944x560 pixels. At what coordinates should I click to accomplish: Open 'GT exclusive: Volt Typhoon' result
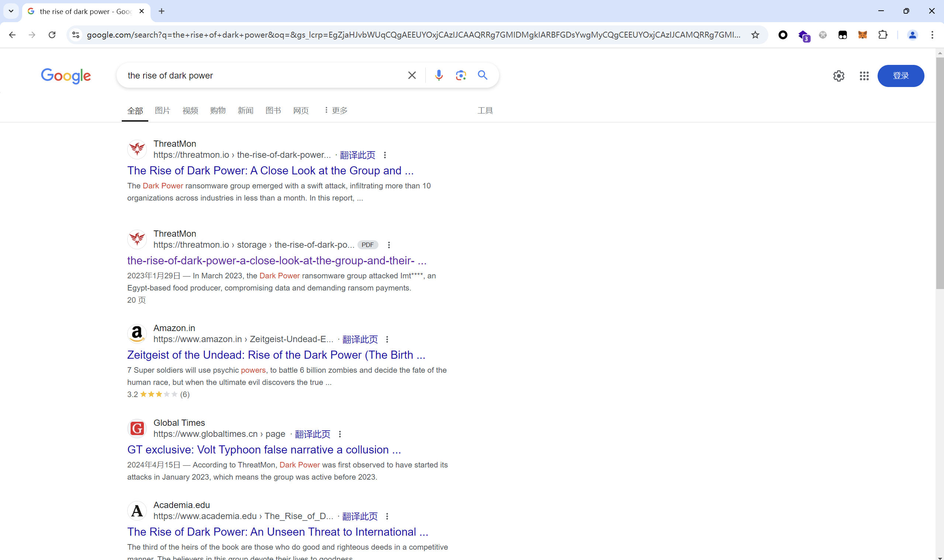coord(264,449)
